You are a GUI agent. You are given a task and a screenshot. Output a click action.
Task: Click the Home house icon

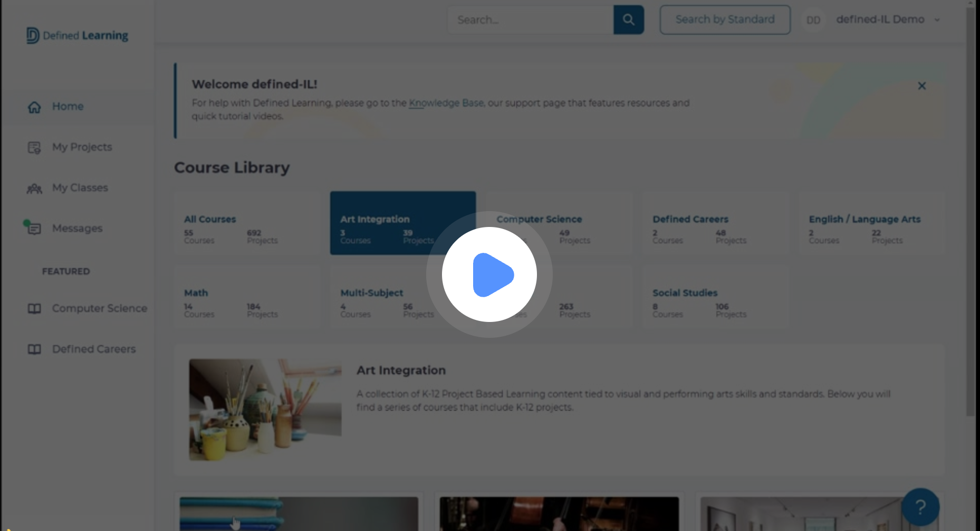[x=34, y=107]
